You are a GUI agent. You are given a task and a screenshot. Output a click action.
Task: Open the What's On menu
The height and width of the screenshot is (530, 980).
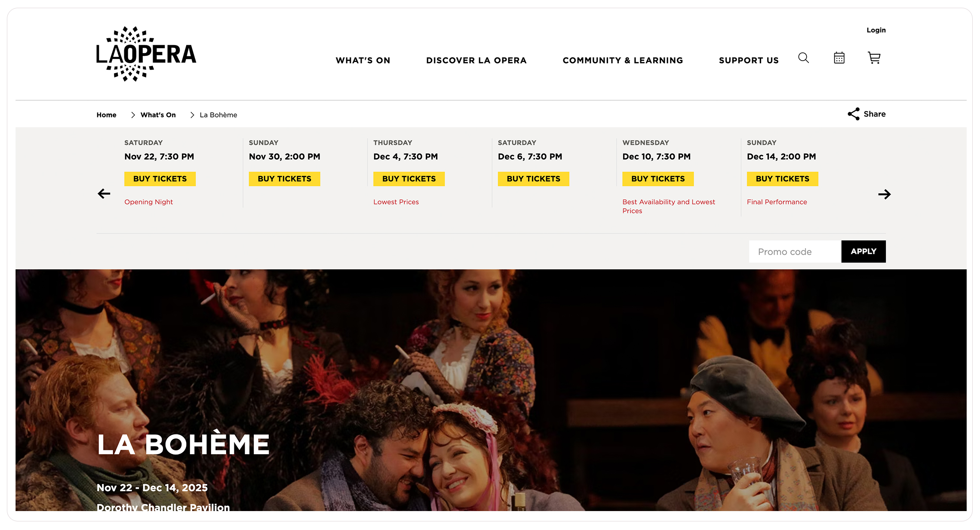click(x=363, y=60)
